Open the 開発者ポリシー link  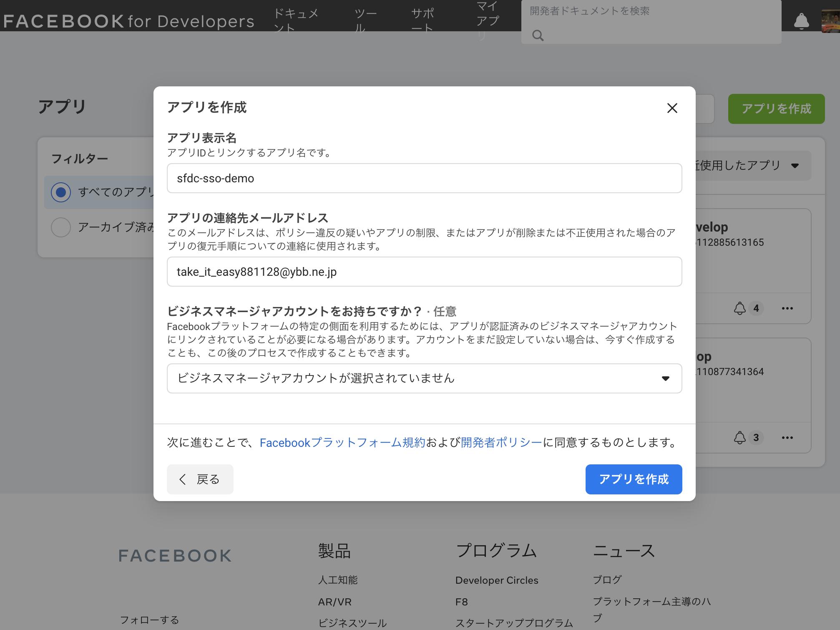pyautogui.click(x=501, y=443)
